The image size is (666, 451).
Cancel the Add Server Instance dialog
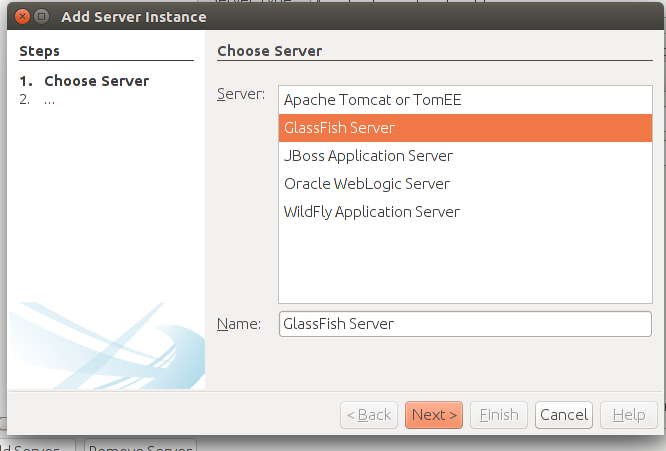[564, 415]
